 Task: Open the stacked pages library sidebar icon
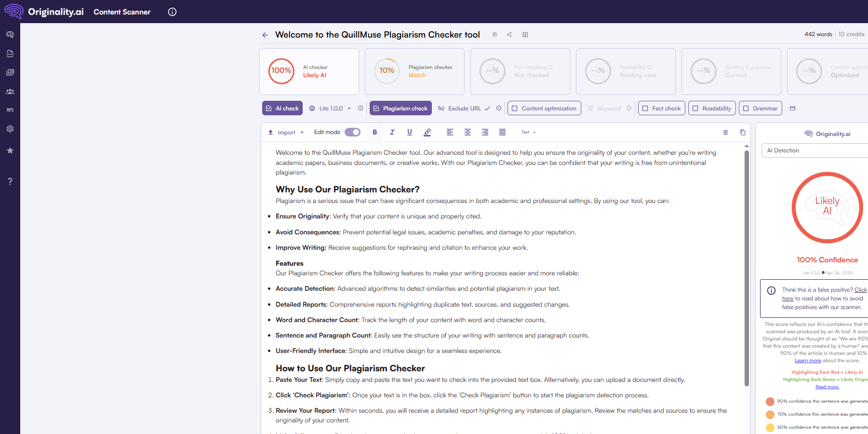coord(10,72)
